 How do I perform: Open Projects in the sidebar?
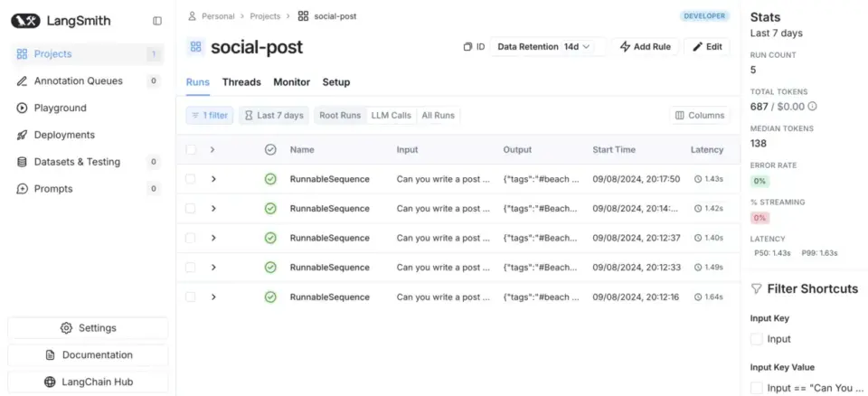pos(88,54)
